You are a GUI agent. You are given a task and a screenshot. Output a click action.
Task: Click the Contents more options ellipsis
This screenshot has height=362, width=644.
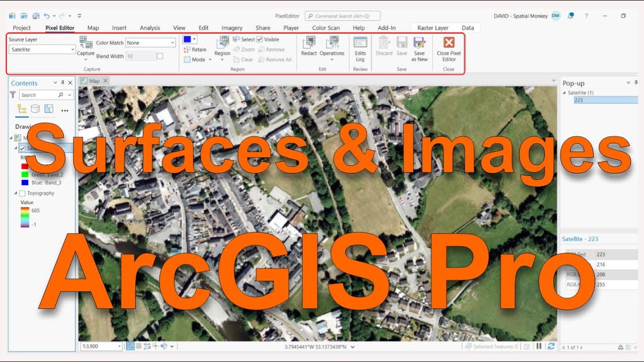(64, 110)
